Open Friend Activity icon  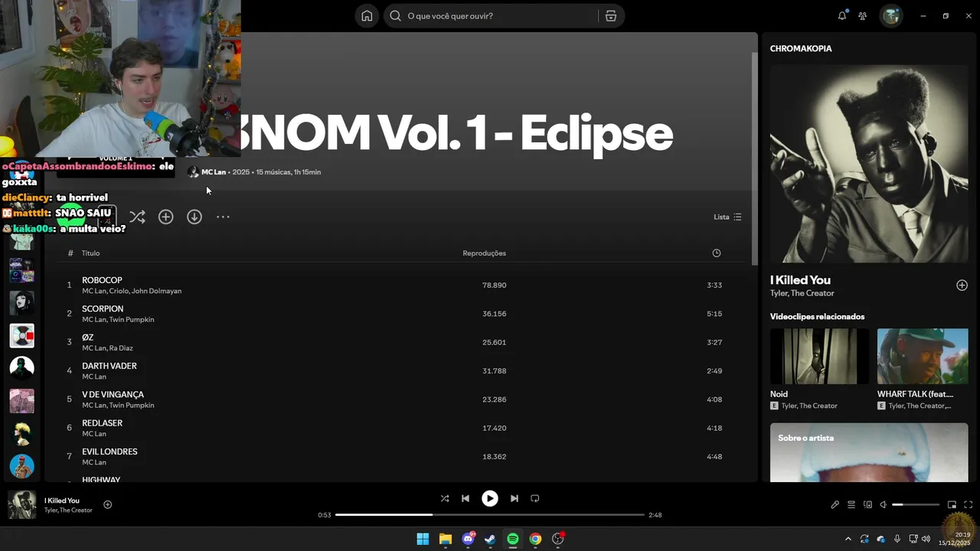863,16
